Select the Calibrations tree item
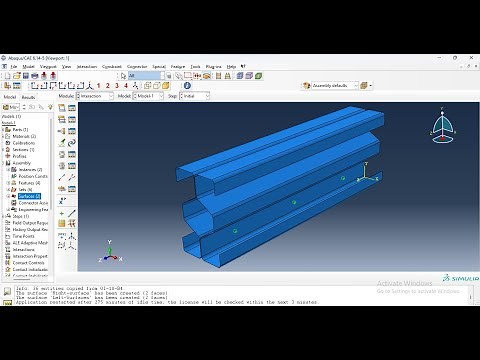Screen dimensions: 480x360 [24, 143]
